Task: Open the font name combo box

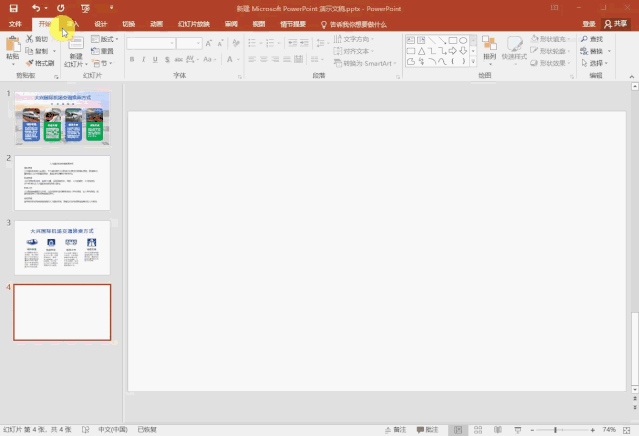Action: click(151, 43)
